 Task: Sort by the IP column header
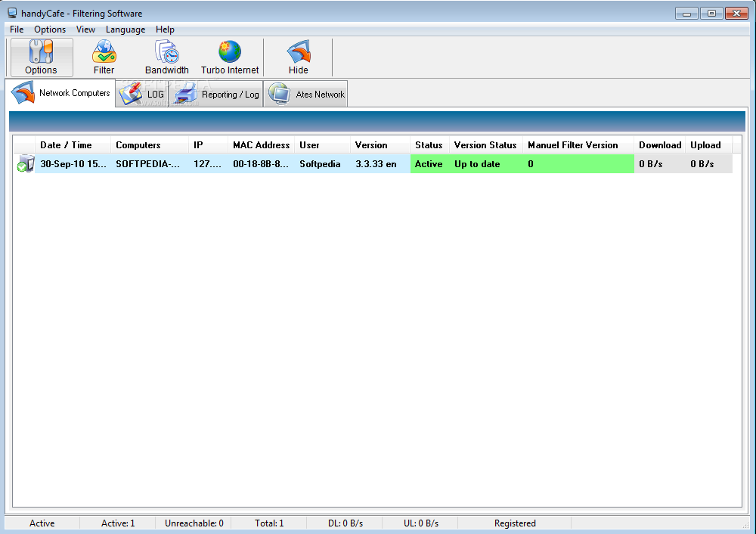(x=209, y=144)
